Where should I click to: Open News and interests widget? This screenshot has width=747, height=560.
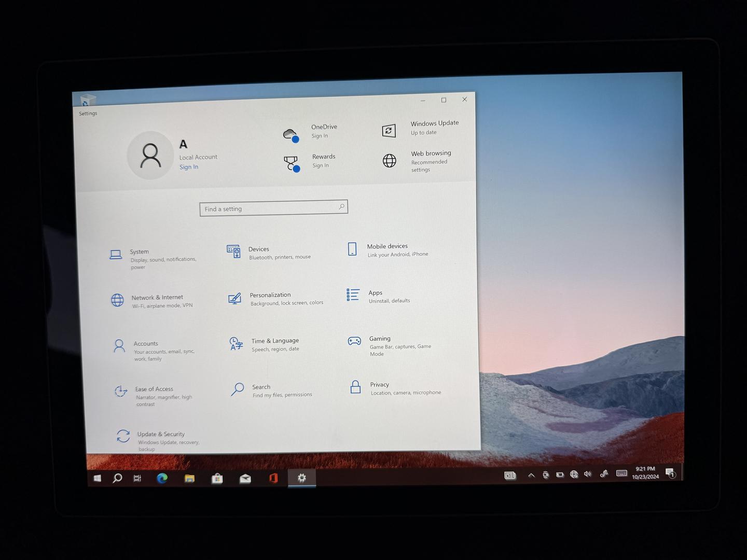[x=510, y=475]
